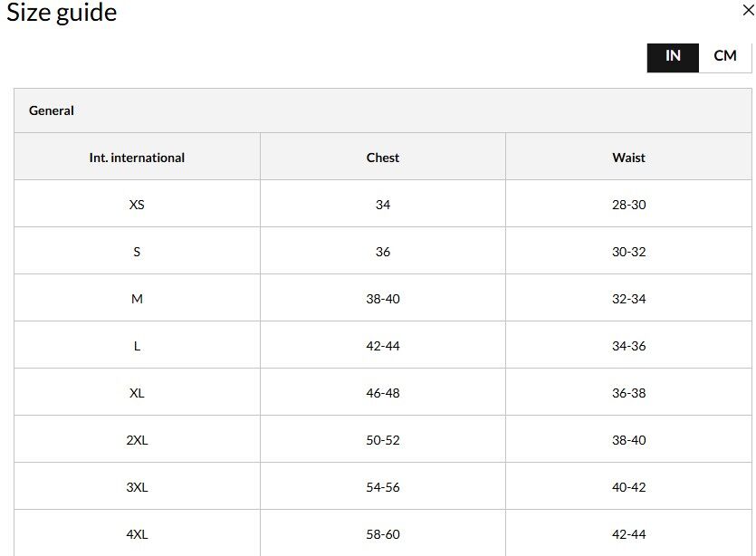Click the 38-40 chest measurement for M

383,299
